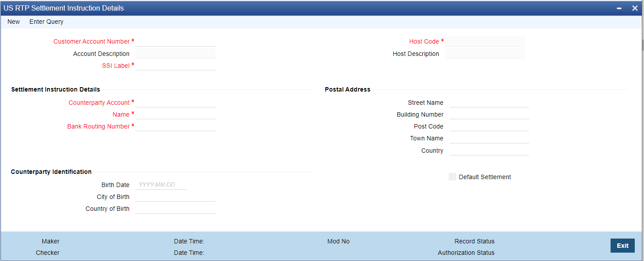Open the Enter Query option
The height and width of the screenshot is (261, 644).
coord(46,22)
